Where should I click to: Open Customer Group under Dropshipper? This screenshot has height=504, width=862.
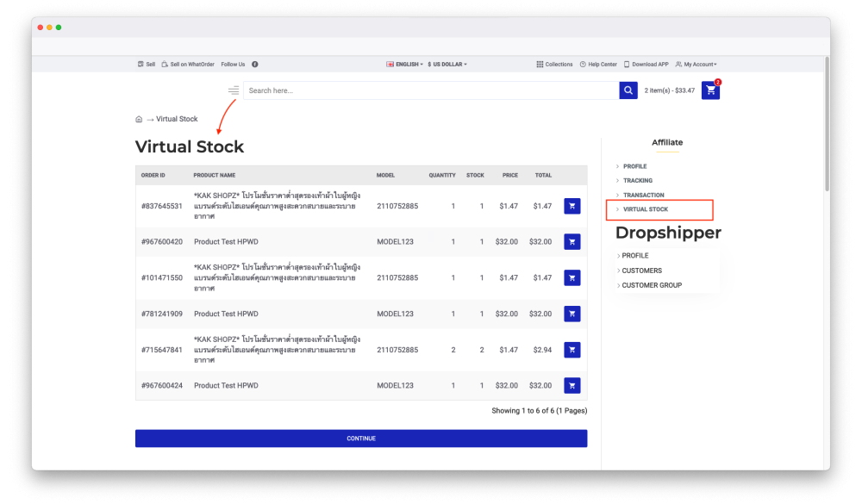tap(652, 285)
